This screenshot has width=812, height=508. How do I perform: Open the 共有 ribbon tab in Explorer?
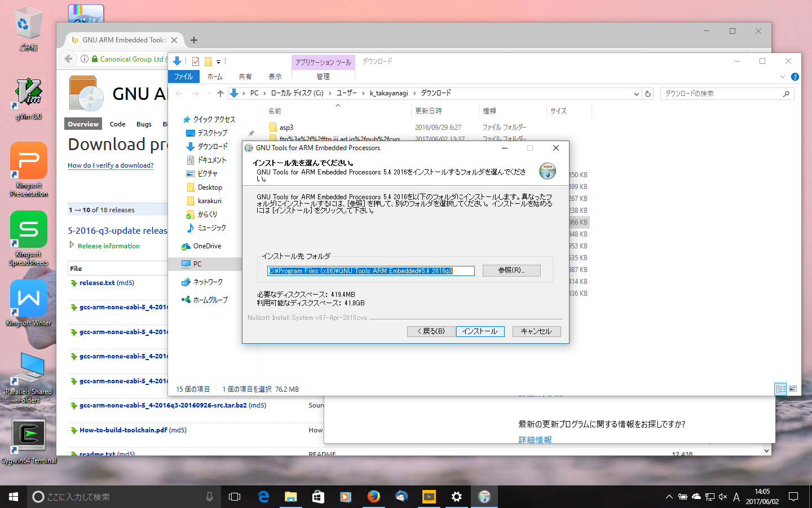pos(245,77)
